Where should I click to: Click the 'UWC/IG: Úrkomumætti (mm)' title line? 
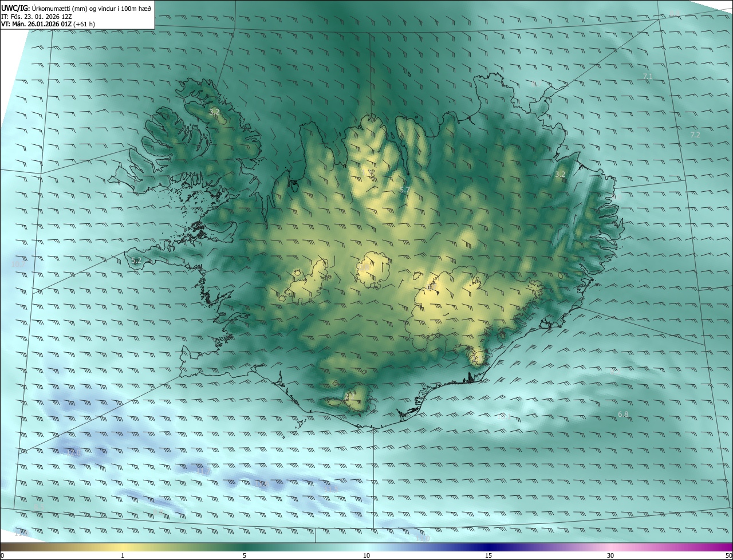(x=76, y=8)
